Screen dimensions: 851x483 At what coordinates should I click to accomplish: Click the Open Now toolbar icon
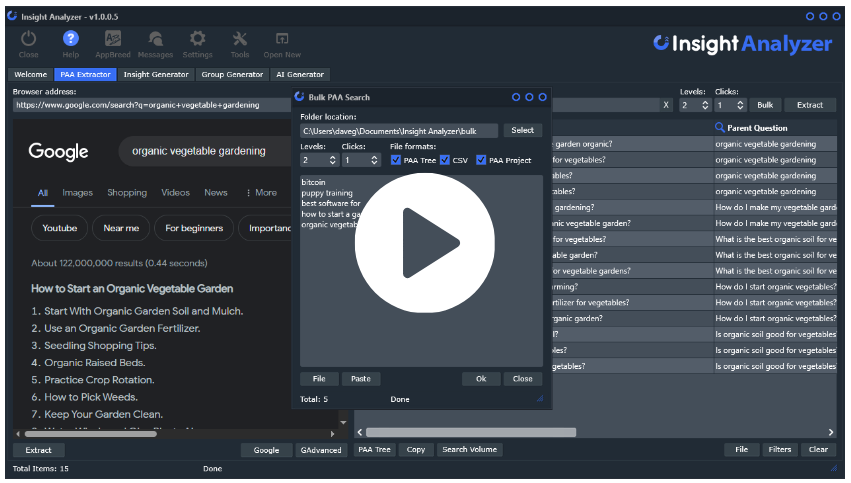[282, 39]
